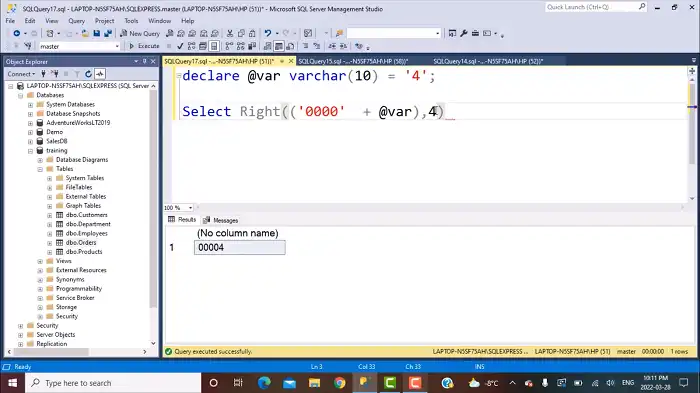Toggle IntelliSense Enabled icon
The height and width of the screenshot is (393, 700).
click(214, 46)
